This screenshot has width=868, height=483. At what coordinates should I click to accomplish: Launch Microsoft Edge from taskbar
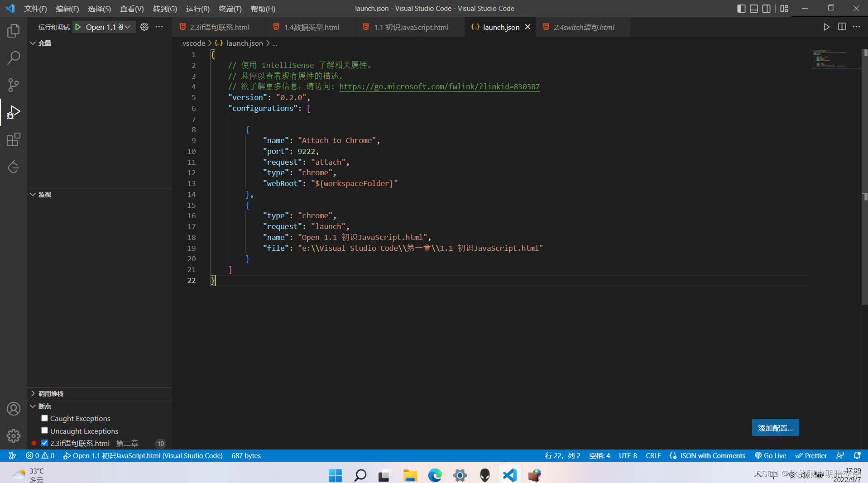tap(435, 475)
